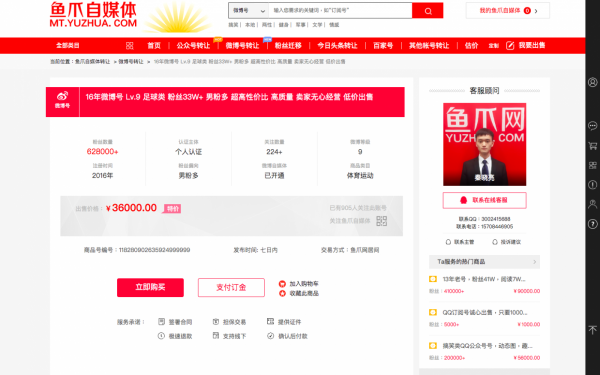600x375 pixels.
Task: Click yellow icon beside 搞笑类QQ公众号 listing
Action: (x=433, y=346)
